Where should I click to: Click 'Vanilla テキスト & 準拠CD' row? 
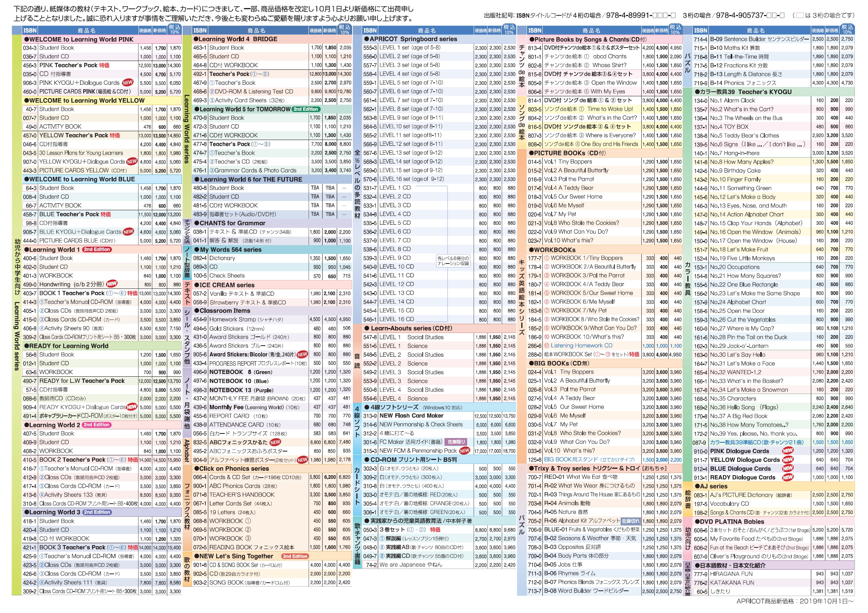pyautogui.click(x=272, y=293)
